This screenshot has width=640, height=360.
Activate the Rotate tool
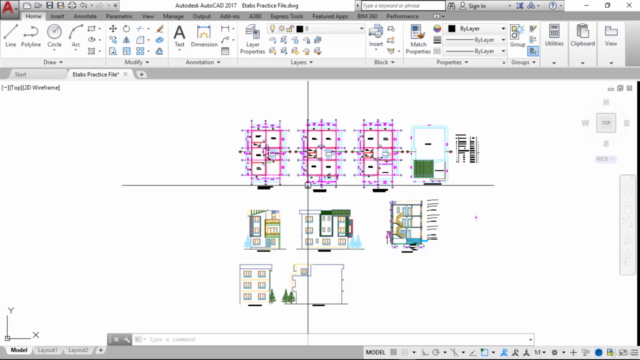click(x=127, y=29)
